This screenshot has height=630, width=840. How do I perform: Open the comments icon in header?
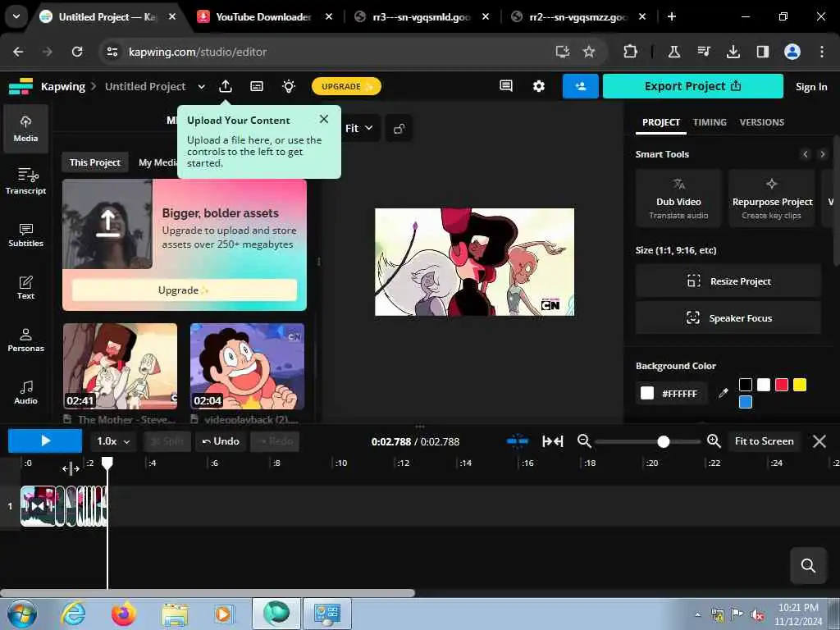(505, 86)
